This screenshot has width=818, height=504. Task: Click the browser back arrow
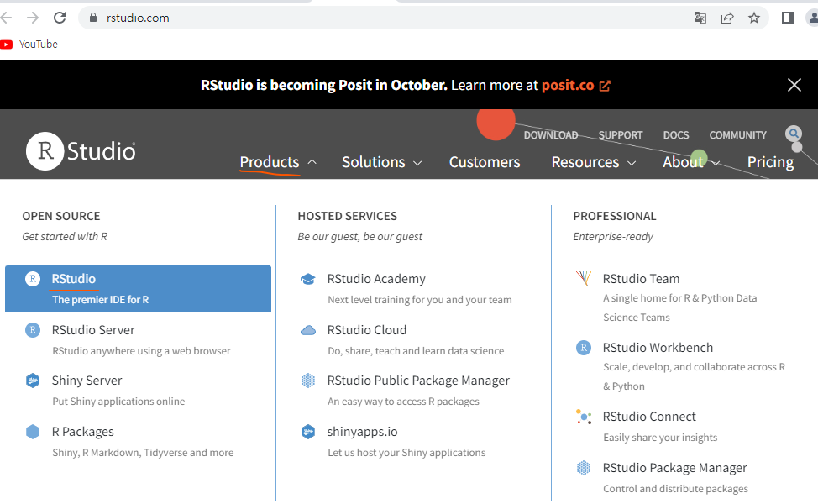coord(6,18)
